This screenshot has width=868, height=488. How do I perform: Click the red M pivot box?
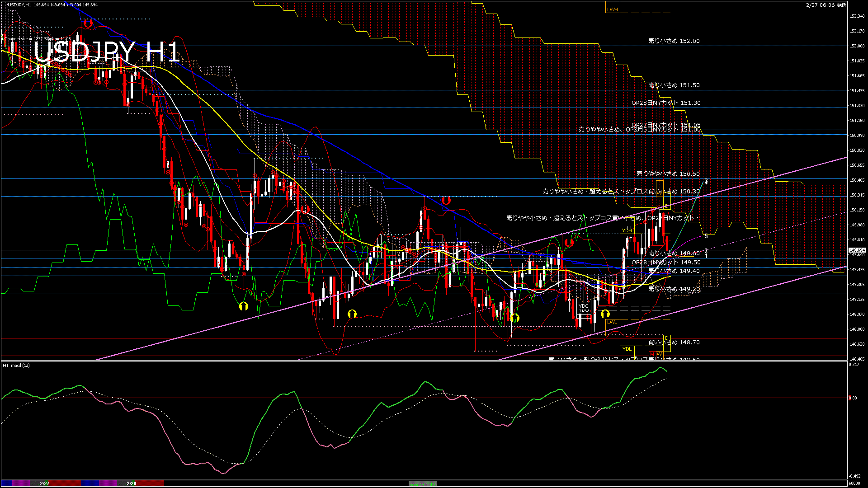point(652,354)
